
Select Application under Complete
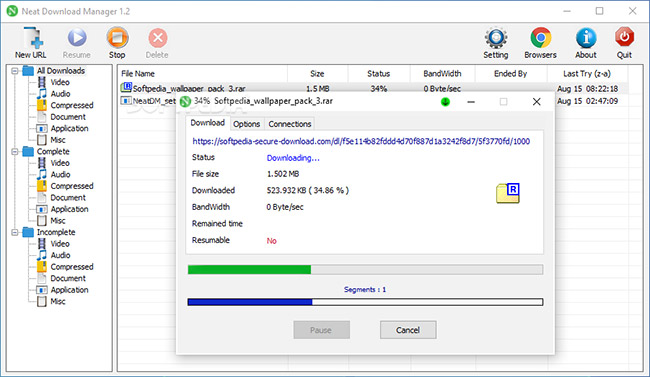69,209
